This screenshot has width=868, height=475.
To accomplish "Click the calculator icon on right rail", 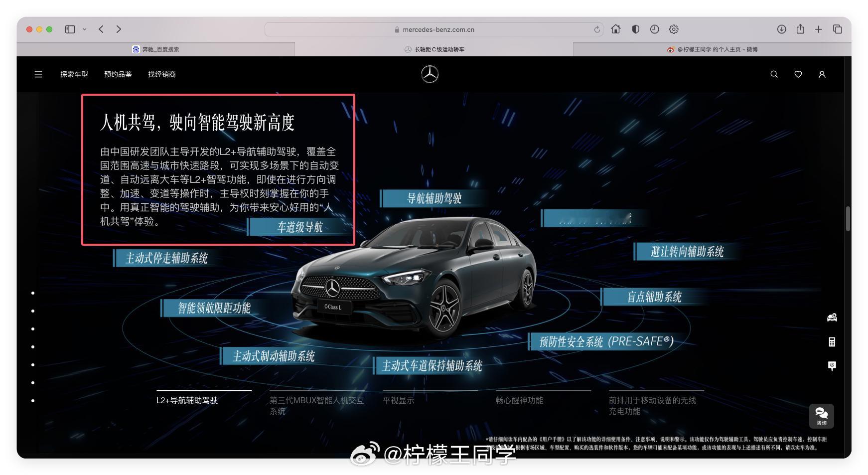I will [x=832, y=342].
